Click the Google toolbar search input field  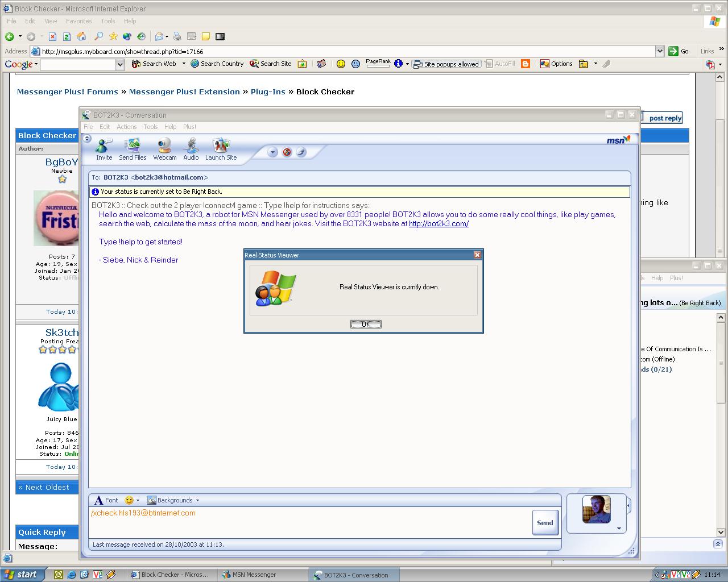point(78,64)
